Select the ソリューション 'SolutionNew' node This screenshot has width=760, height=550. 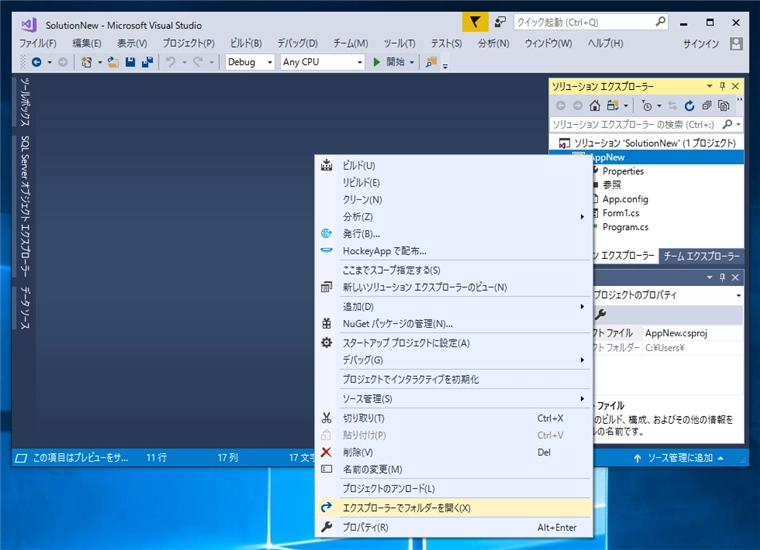tap(655, 143)
